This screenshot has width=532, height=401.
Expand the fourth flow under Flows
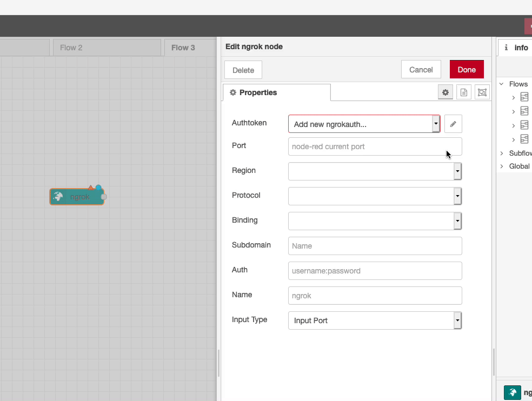pyautogui.click(x=513, y=140)
